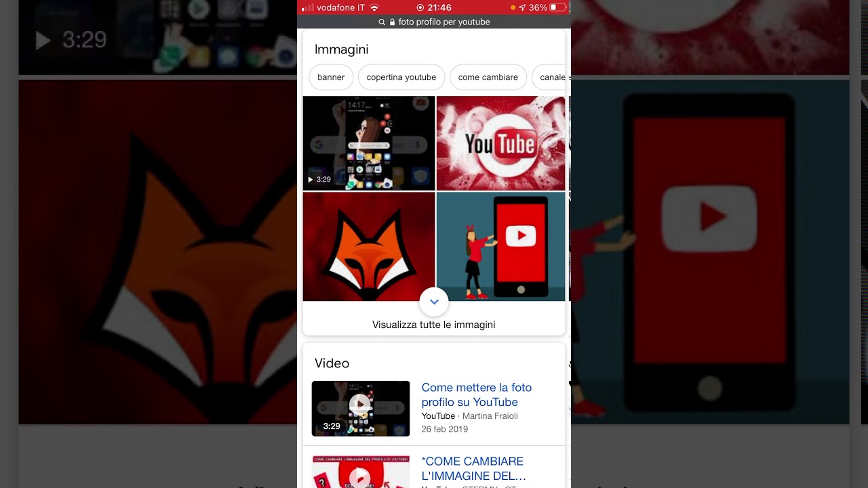
Task: Select the 'come cambiare' filter chip
Action: pos(488,77)
